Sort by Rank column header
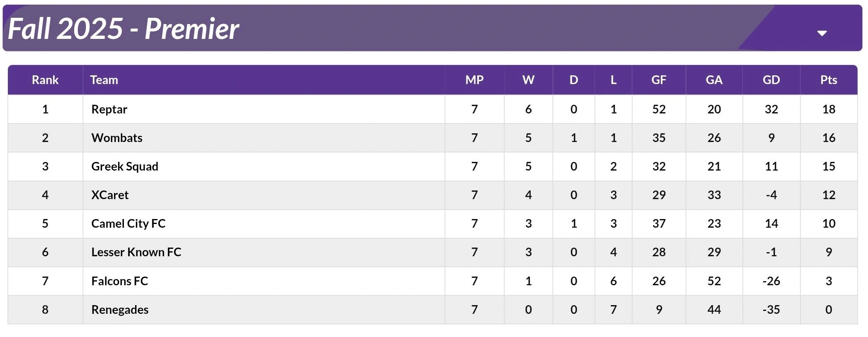 click(x=45, y=80)
